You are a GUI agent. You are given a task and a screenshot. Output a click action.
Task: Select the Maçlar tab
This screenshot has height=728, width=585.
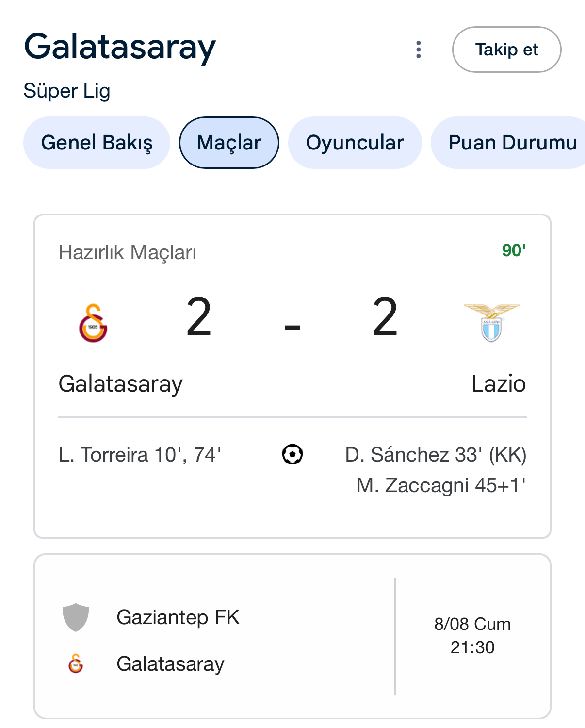[229, 143]
